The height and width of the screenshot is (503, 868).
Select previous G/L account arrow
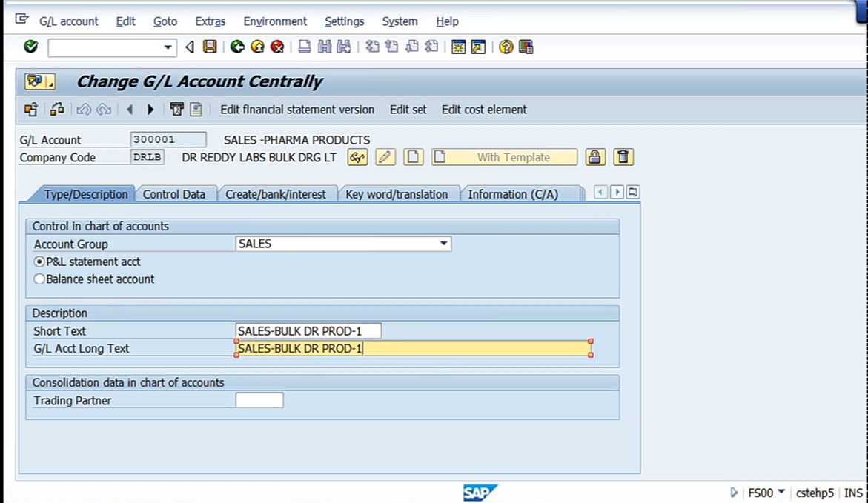(x=130, y=110)
